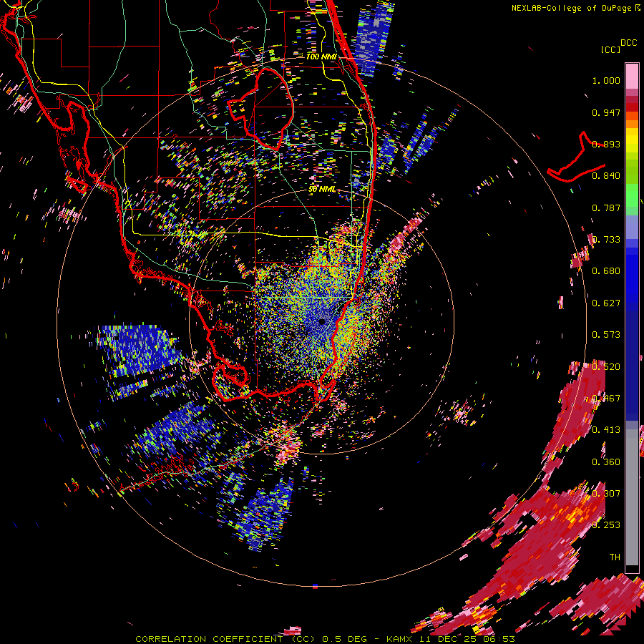Select the 0.840 scale value

[x=606, y=176]
